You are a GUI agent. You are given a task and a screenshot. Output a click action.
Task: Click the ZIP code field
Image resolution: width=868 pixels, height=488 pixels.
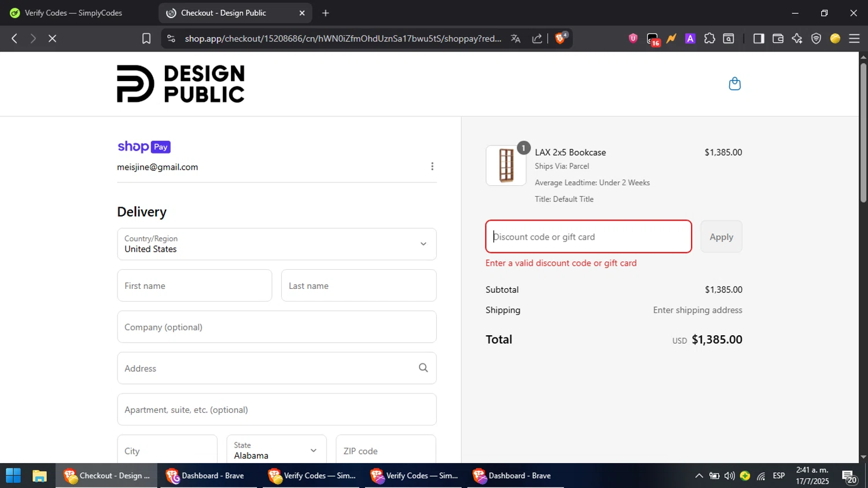coord(386,450)
